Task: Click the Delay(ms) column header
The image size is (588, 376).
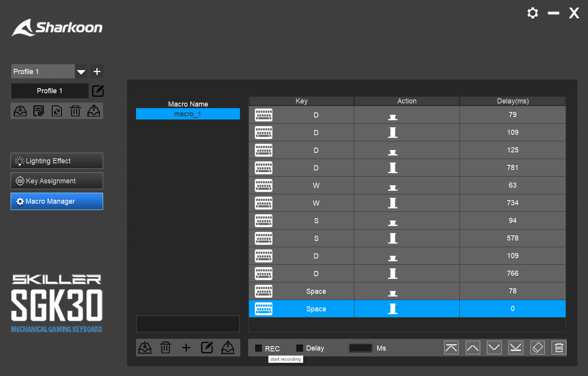Action: pyautogui.click(x=513, y=101)
